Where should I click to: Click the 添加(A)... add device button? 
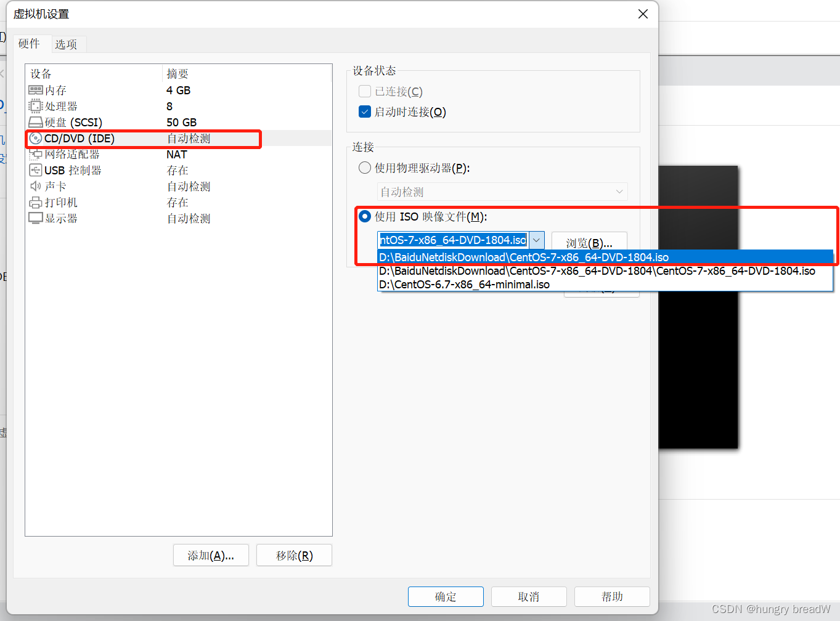(x=211, y=555)
